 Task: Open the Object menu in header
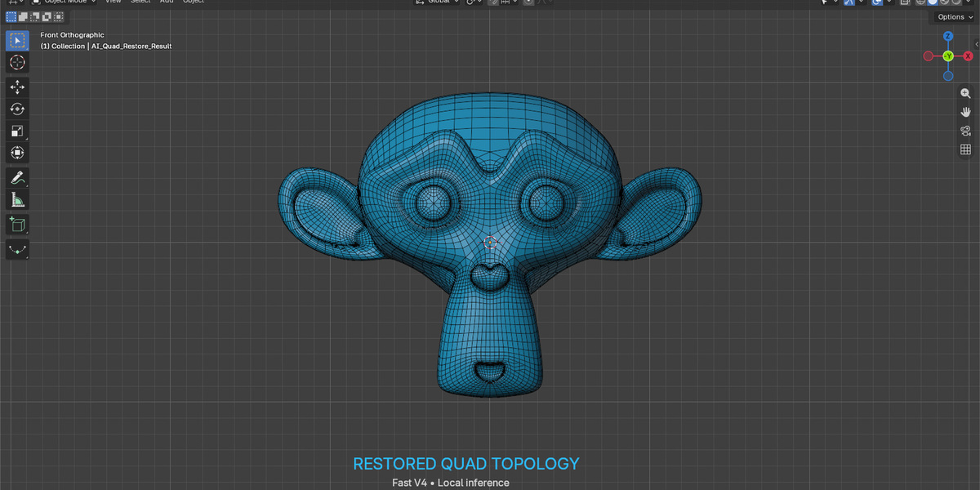tap(194, 2)
